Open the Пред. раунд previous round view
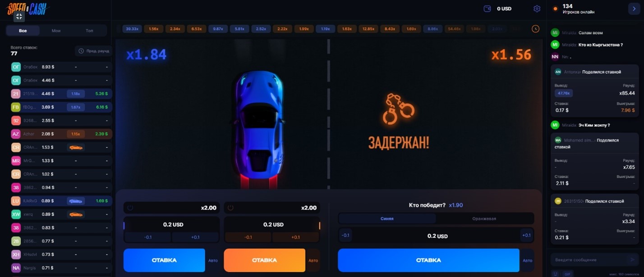The image size is (644, 277). pos(93,51)
